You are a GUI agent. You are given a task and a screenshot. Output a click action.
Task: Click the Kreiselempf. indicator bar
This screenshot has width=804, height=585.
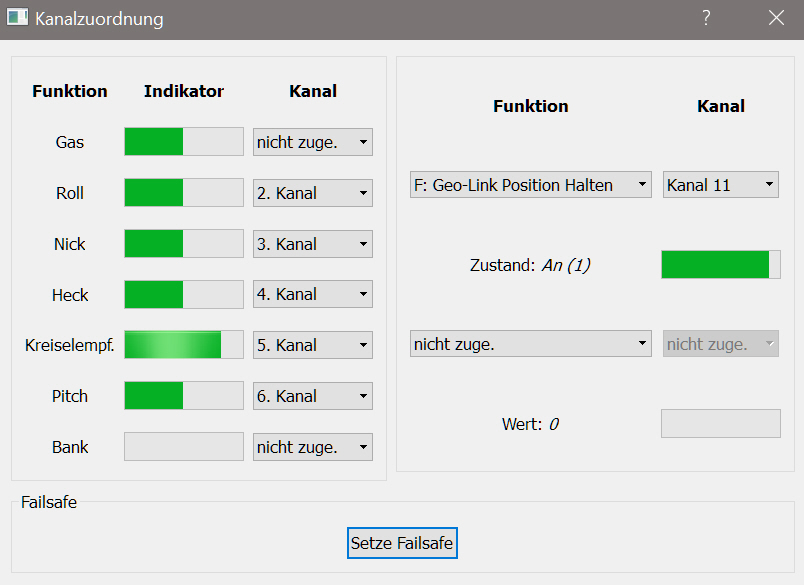(x=184, y=345)
